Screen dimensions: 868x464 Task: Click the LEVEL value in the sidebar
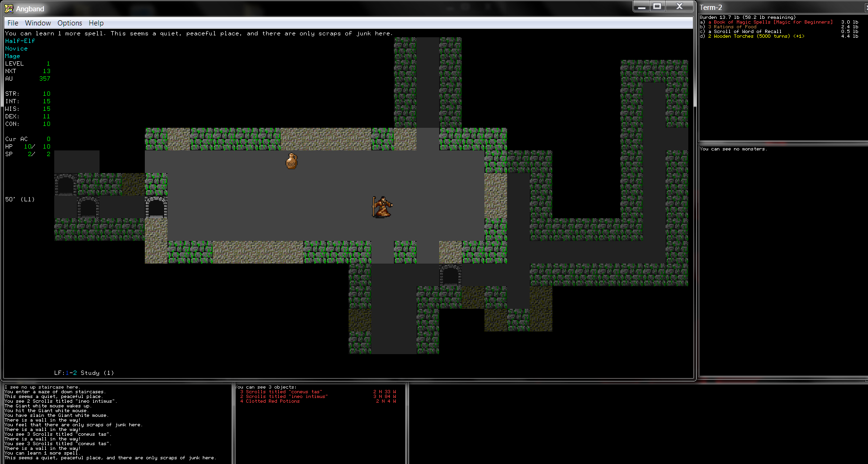click(x=48, y=64)
